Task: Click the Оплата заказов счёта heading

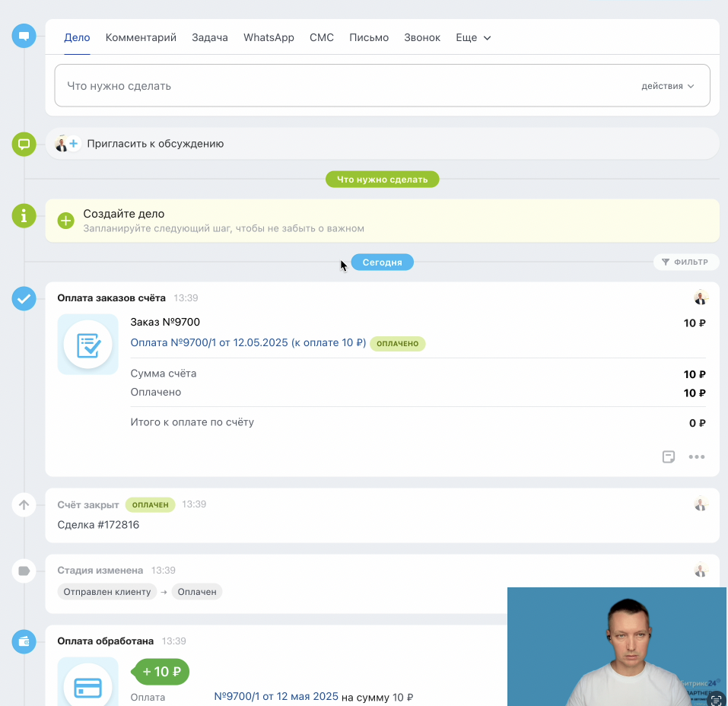Action: click(x=111, y=297)
